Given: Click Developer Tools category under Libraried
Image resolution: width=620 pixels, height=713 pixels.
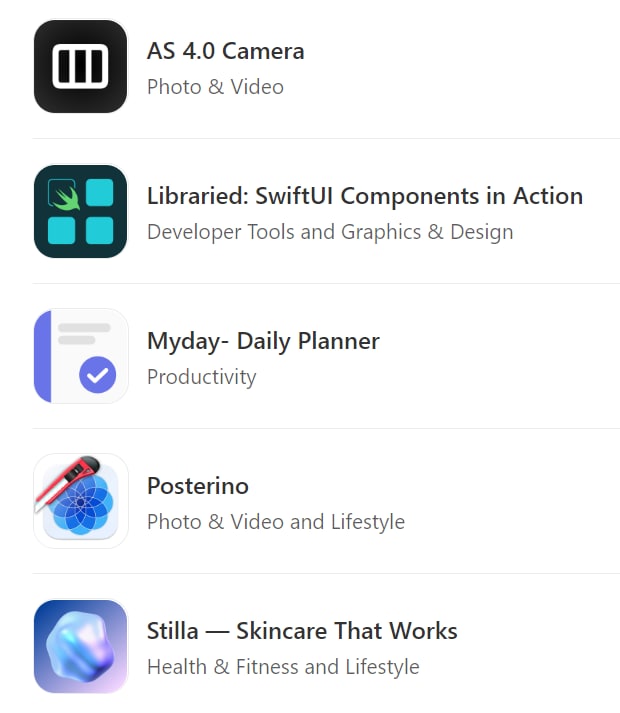Looking at the screenshot, I should [221, 232].
